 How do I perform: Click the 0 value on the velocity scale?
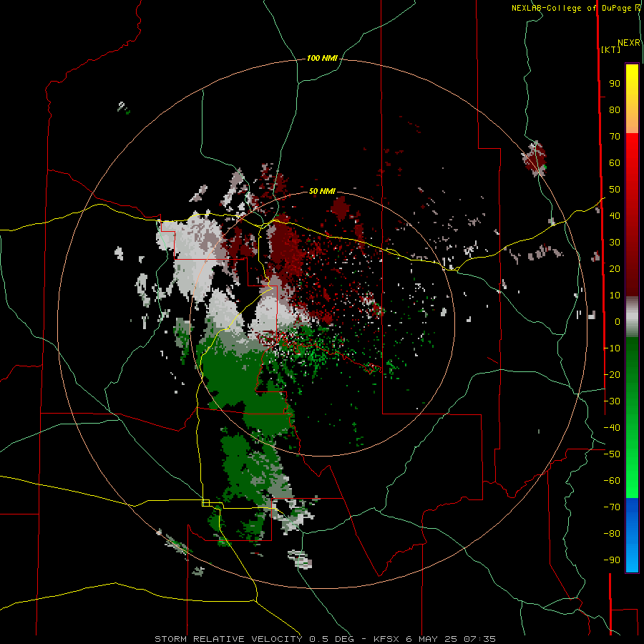(618, 321)
